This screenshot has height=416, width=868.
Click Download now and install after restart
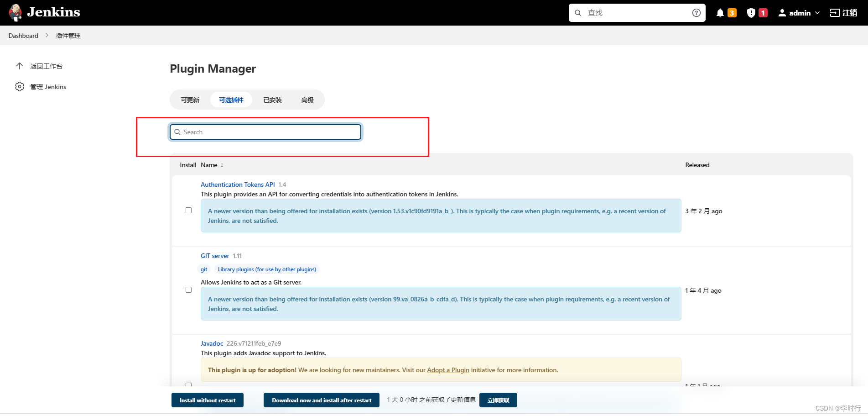[x=322, y=400]
